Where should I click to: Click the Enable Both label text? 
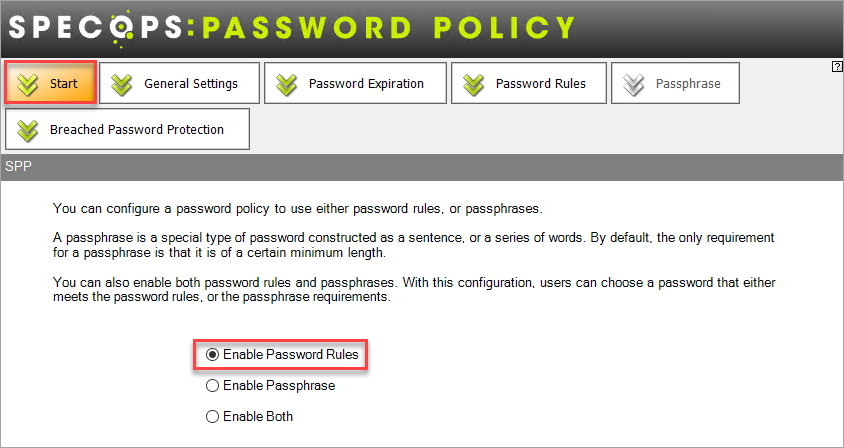pyautogui.click(x=258, y=417)
